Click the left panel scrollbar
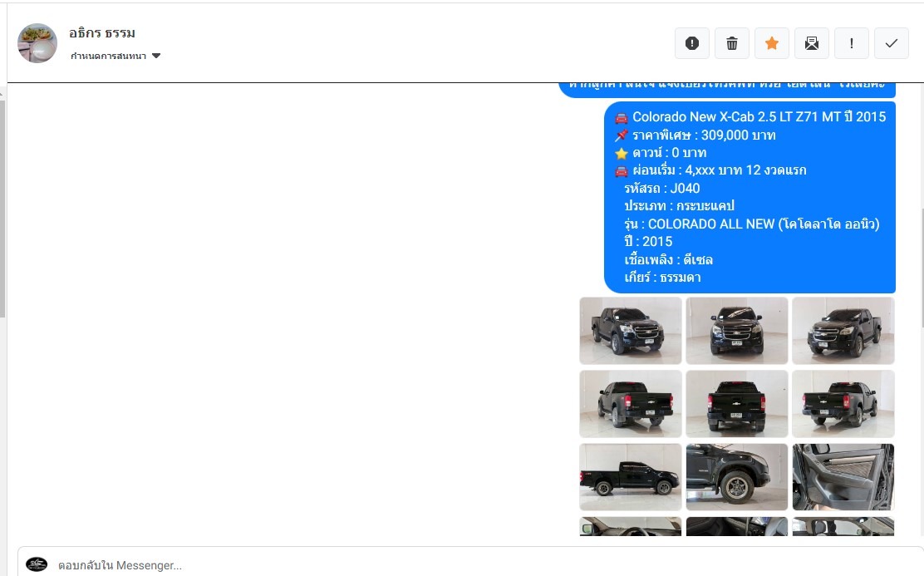The height and width of the screenshot is (576, 924). [2, 209]
